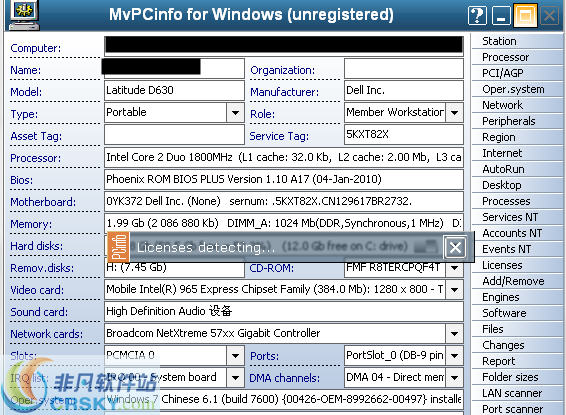The height and width of the screenshot is (415, 566).
Task: Launch the Port scanner
Action: pyautogui.click(x=517, y=409)
